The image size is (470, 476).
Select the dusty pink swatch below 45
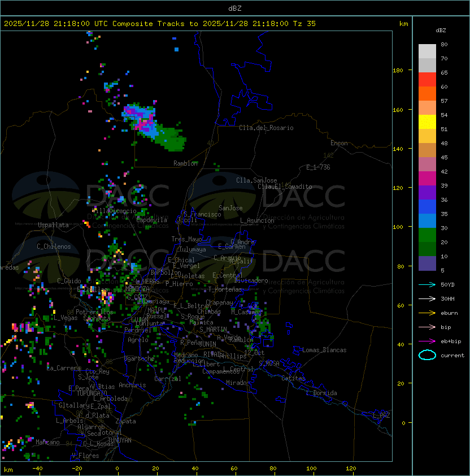click(427, 165)
